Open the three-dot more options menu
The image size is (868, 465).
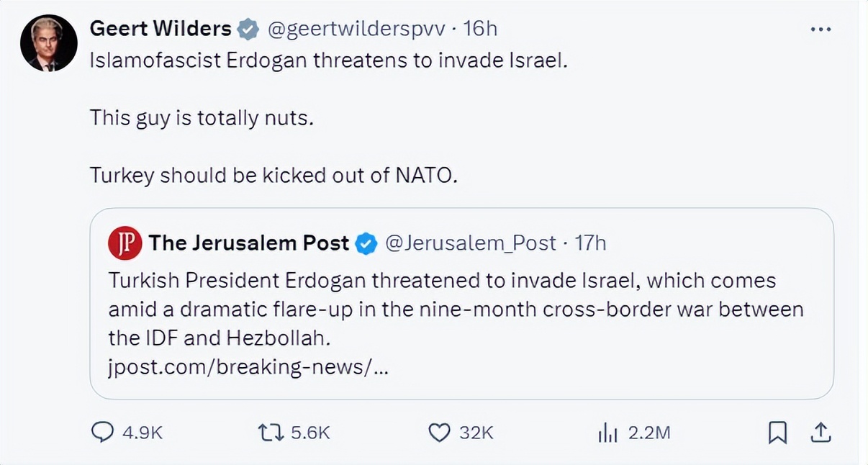point(820,30)
